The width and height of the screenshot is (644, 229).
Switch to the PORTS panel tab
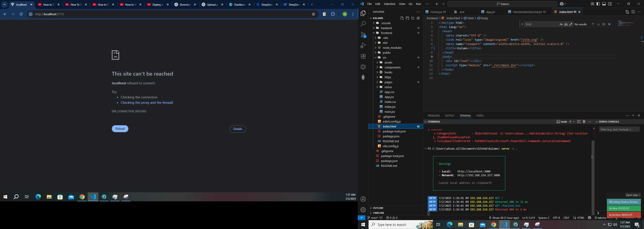coord(480,116)
